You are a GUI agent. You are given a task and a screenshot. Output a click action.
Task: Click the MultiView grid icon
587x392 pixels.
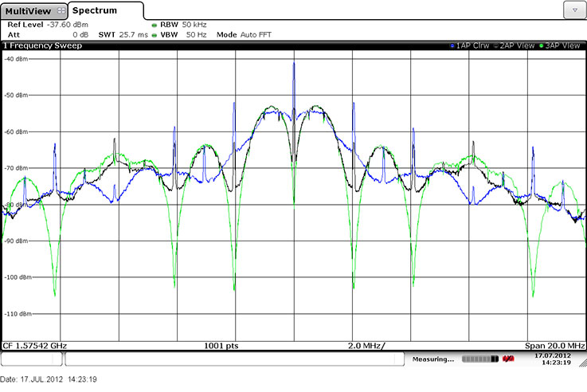pos(61,11)
